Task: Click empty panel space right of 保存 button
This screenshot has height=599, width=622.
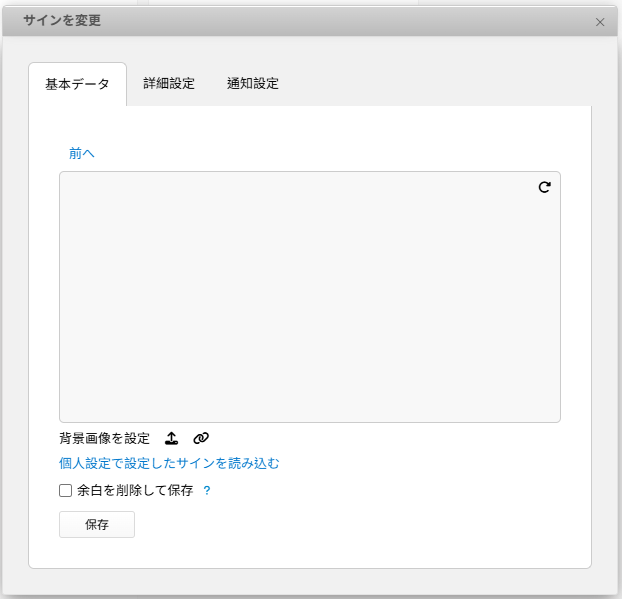Action: point(350,525)
